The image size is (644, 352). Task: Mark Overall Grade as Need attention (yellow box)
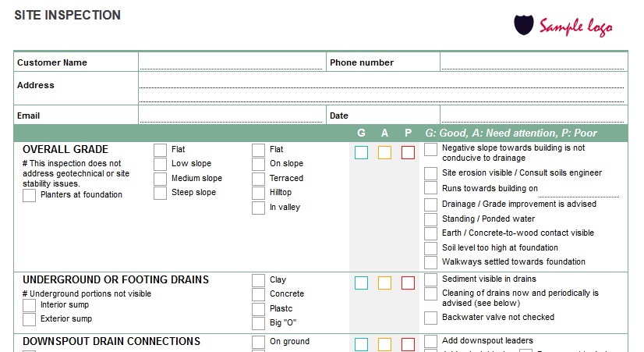click(x=384, y=152)
